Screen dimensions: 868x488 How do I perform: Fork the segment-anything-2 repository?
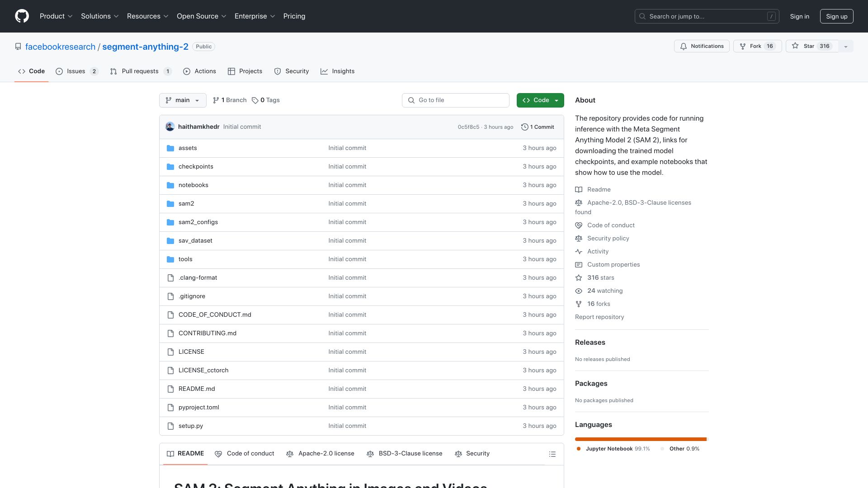click(x=758, y=47)
